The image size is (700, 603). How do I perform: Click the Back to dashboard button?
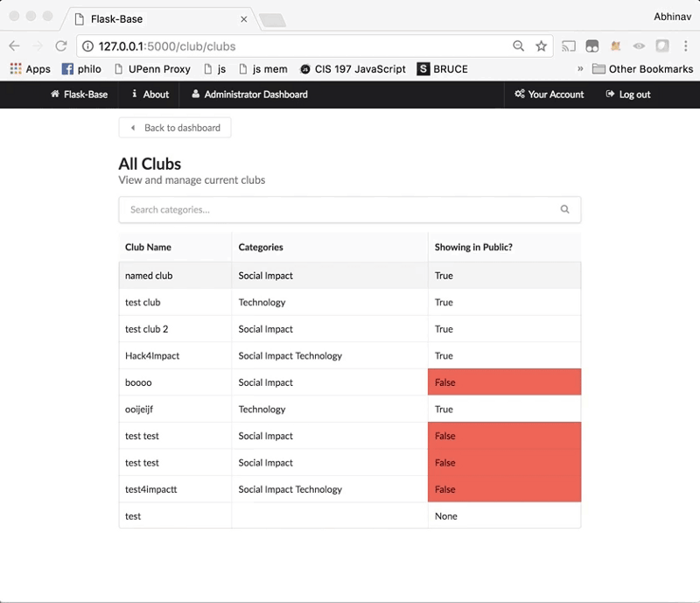click(x=173, y=127)
